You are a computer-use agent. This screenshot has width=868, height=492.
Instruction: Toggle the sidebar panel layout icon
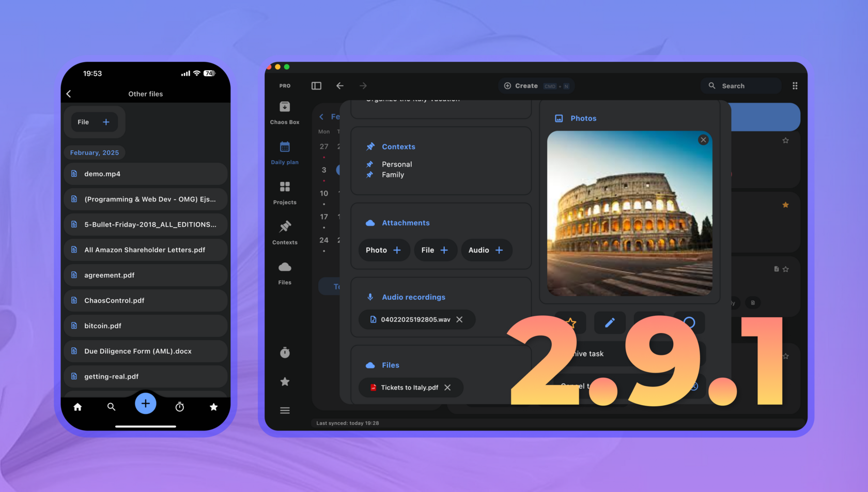tap(316, 86)
